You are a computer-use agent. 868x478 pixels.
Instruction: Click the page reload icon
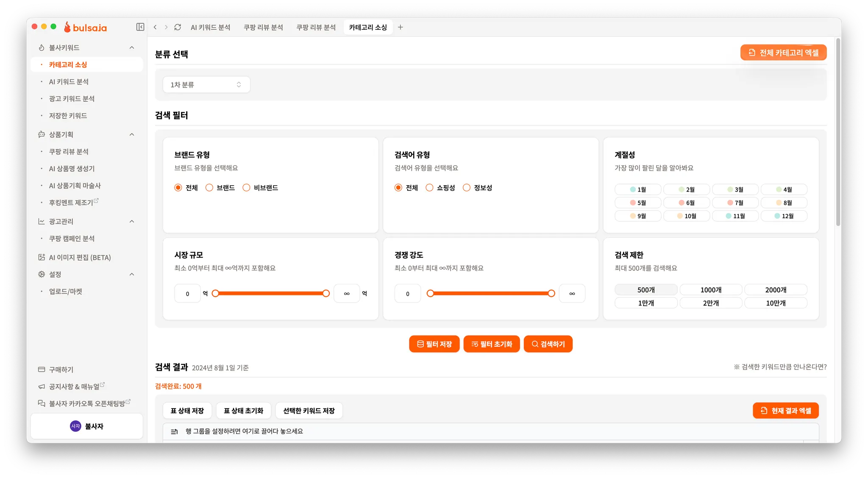click(x=178, y=27)
